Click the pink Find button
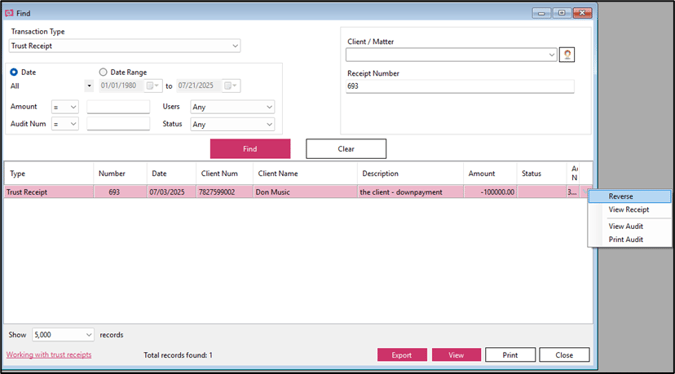 (250, 148)
